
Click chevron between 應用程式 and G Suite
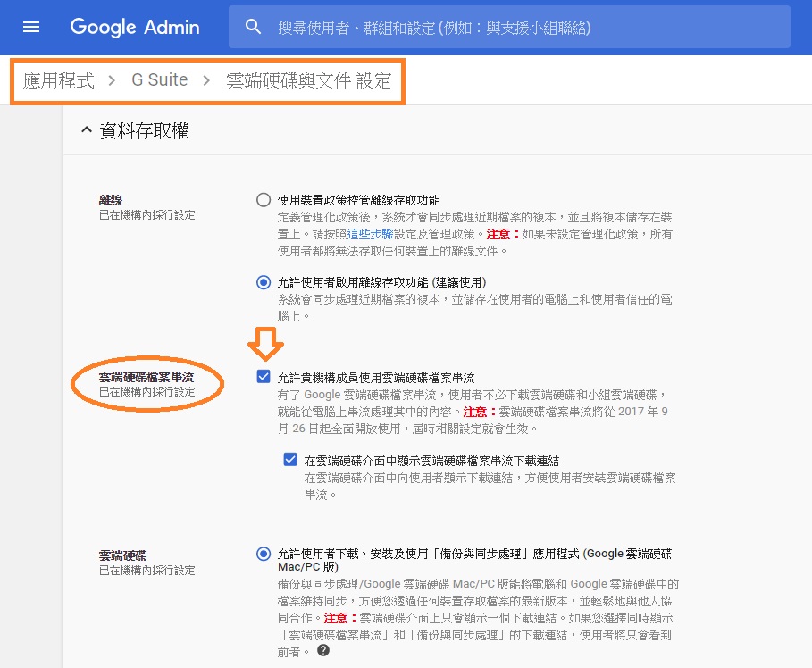pos(112,80)
